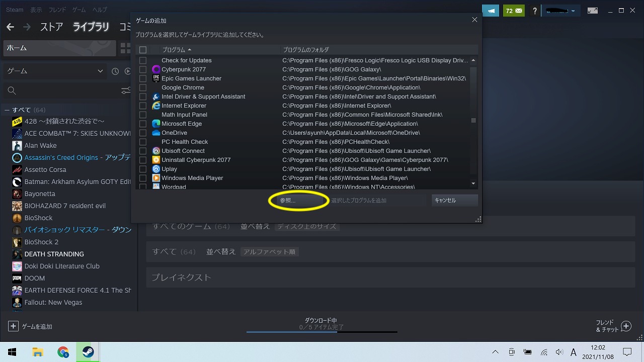644x362 pixels.
Task: Click the Steam back navigation arrow
Action: [x=10, y=27]
